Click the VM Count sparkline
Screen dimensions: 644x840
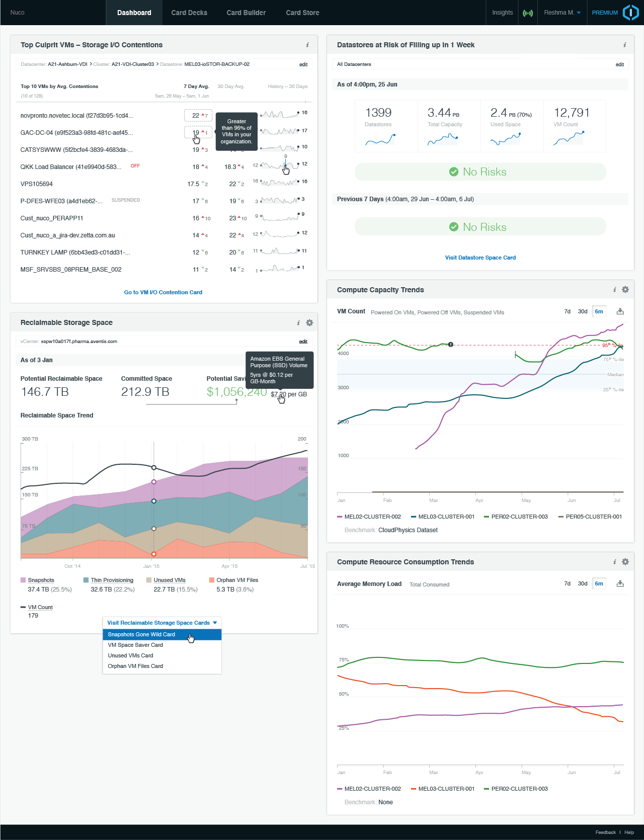[569, 138]
